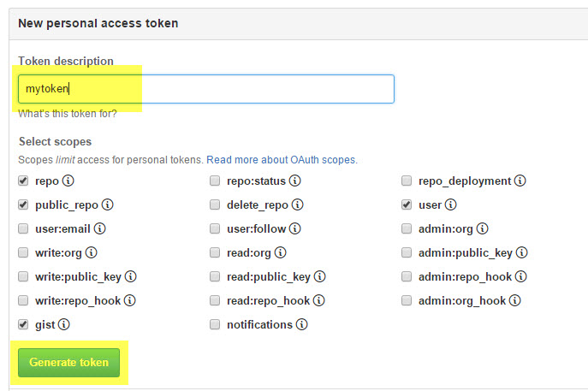
Task: Open info icon beside gist scope
Action: click(x=63, y=324)
